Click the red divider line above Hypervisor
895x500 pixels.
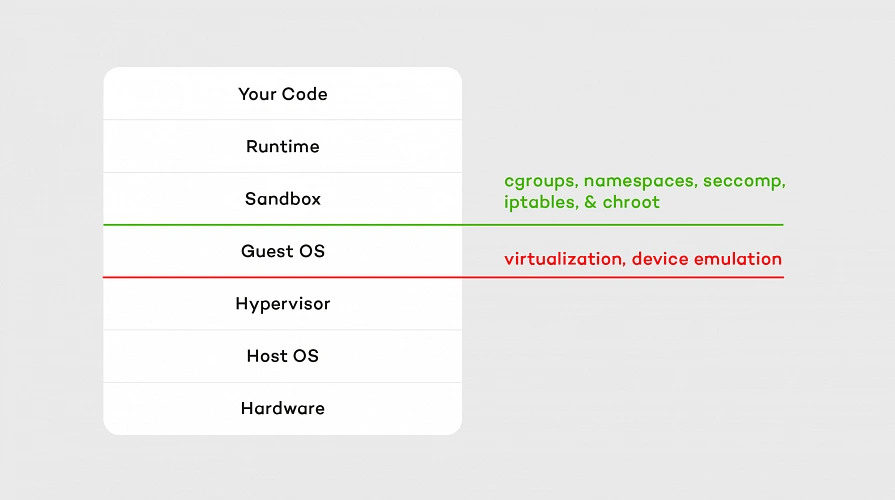click(x=443, y=277)
